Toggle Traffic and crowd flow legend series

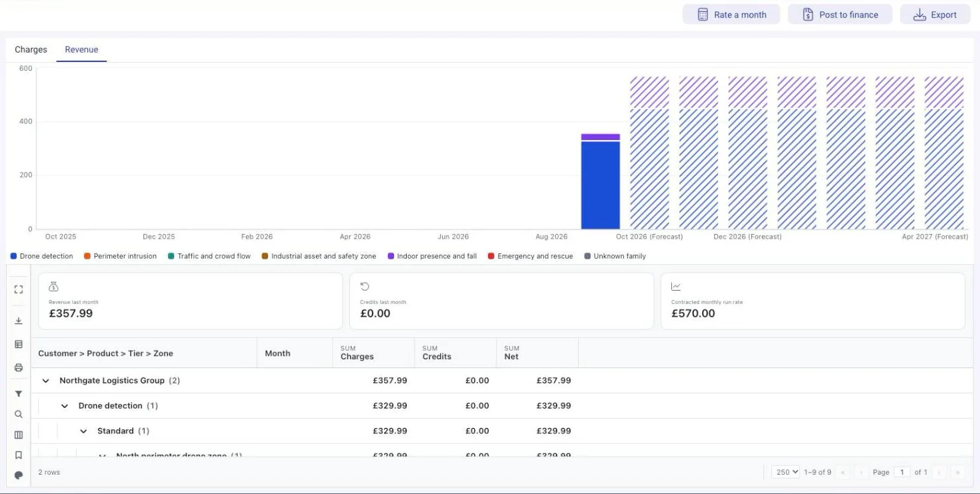click(209, 256)
